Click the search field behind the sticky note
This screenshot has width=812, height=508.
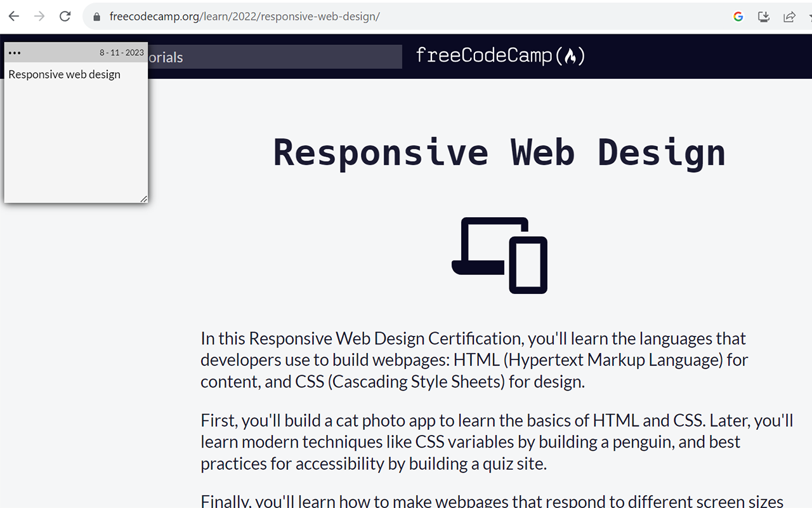click(x=275, y=57)
